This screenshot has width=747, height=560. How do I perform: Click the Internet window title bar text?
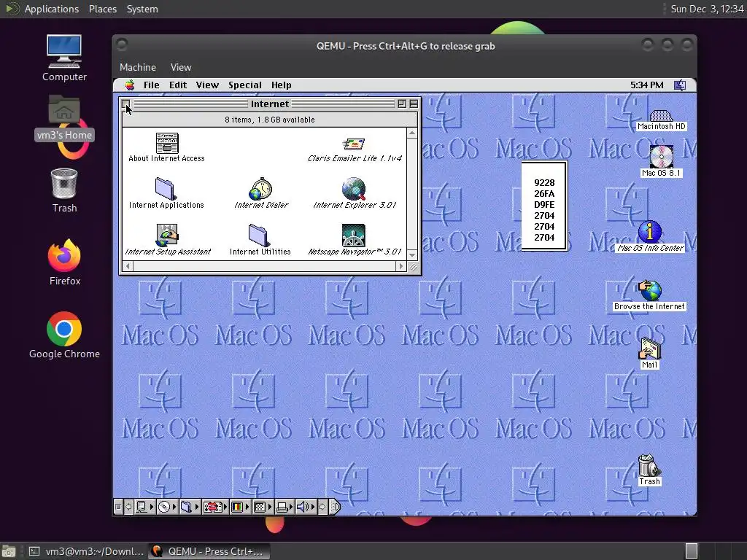pos(270,104)
